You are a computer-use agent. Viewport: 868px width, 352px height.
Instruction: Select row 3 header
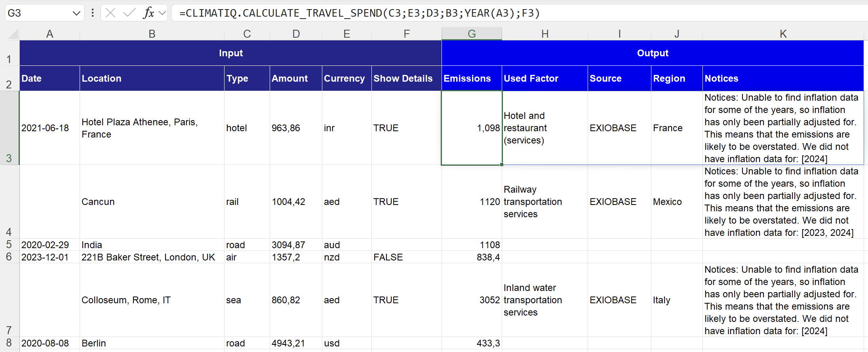click(x=9, y=128)
